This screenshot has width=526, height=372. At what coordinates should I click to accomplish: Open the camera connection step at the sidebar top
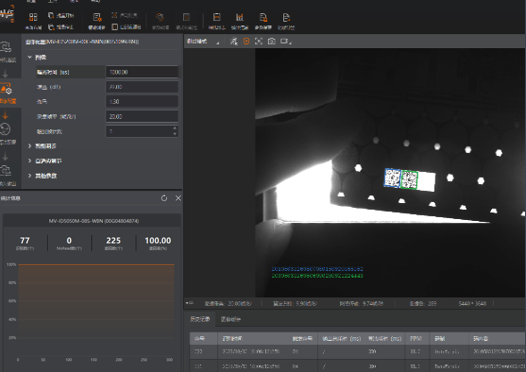pyautogui.click(x=8, y=51)
